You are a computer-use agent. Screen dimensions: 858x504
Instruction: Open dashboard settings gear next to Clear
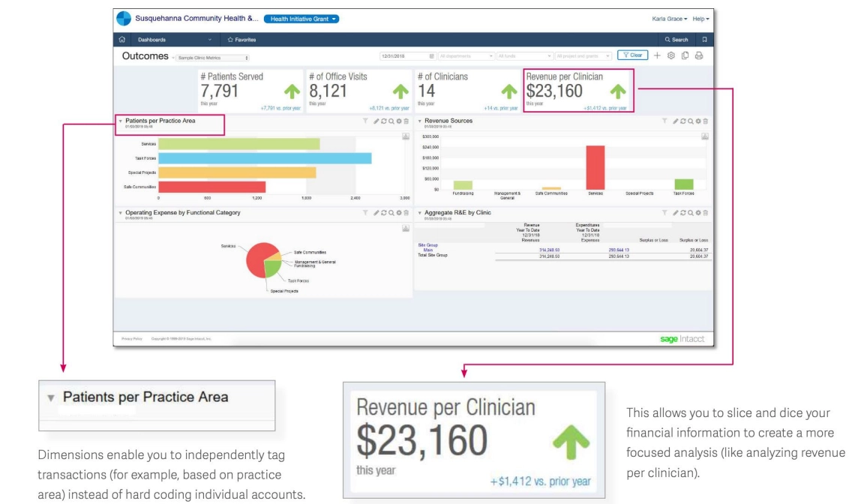click(x=670, y=55)
